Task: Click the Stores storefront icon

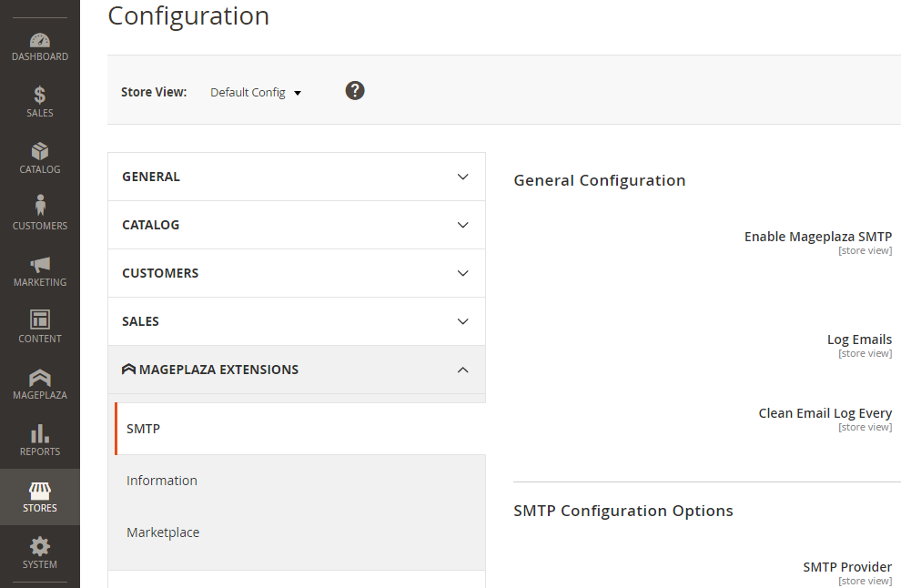Action: 39,491
